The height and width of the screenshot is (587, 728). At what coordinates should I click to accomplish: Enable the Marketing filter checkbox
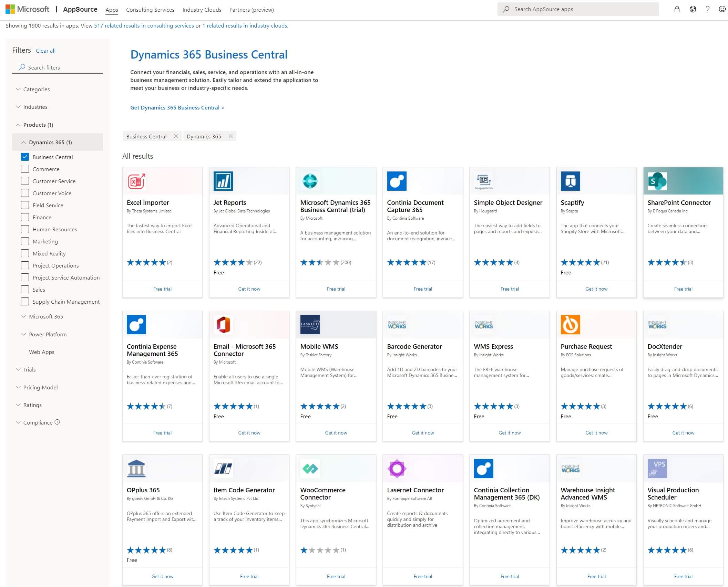pos(25,241)
